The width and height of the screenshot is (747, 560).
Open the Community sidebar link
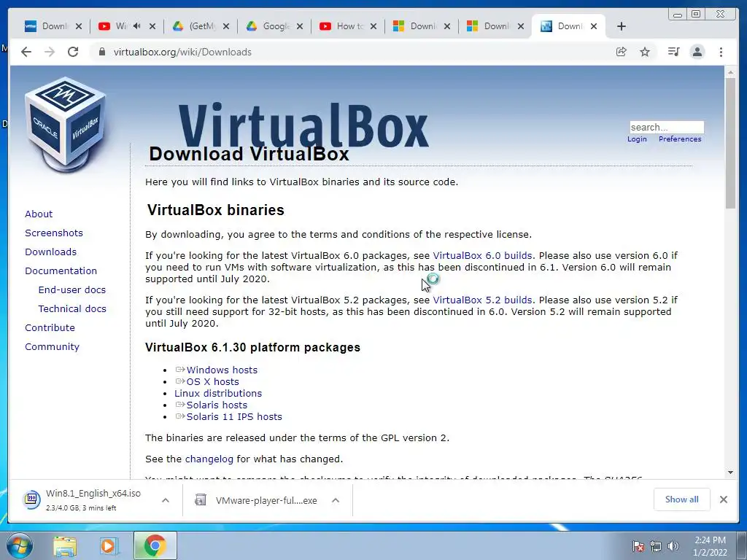pos(52,346)
